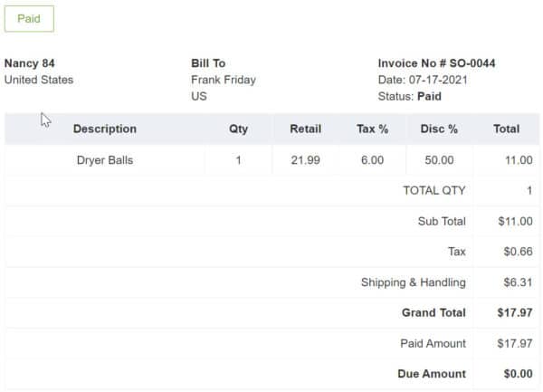
Task: Click the Tax % column header
Action: coord(372,129)
